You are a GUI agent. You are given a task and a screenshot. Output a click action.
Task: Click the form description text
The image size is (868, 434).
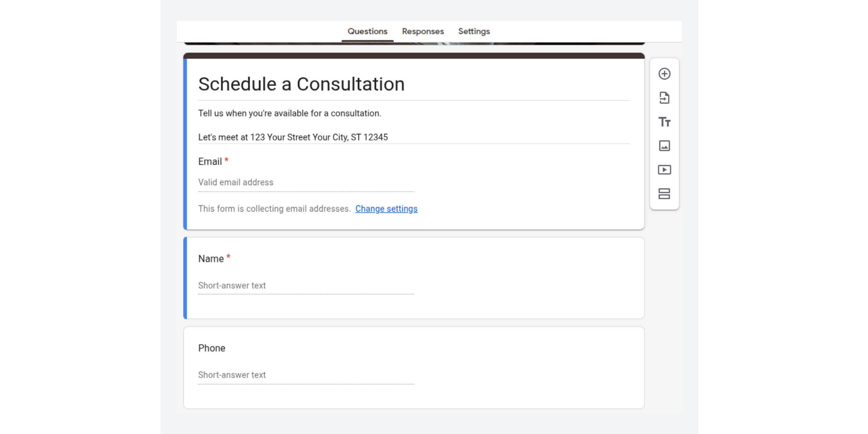(x=289, y=113)
